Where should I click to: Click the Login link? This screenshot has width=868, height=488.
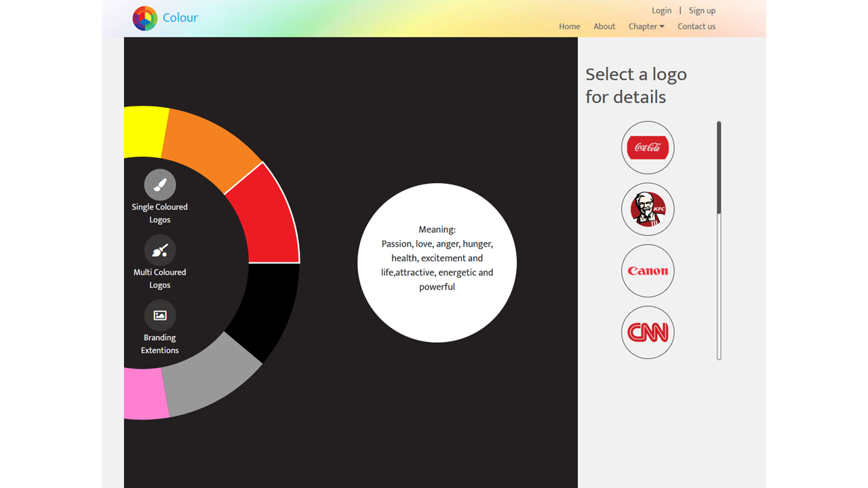click(661, 10)
